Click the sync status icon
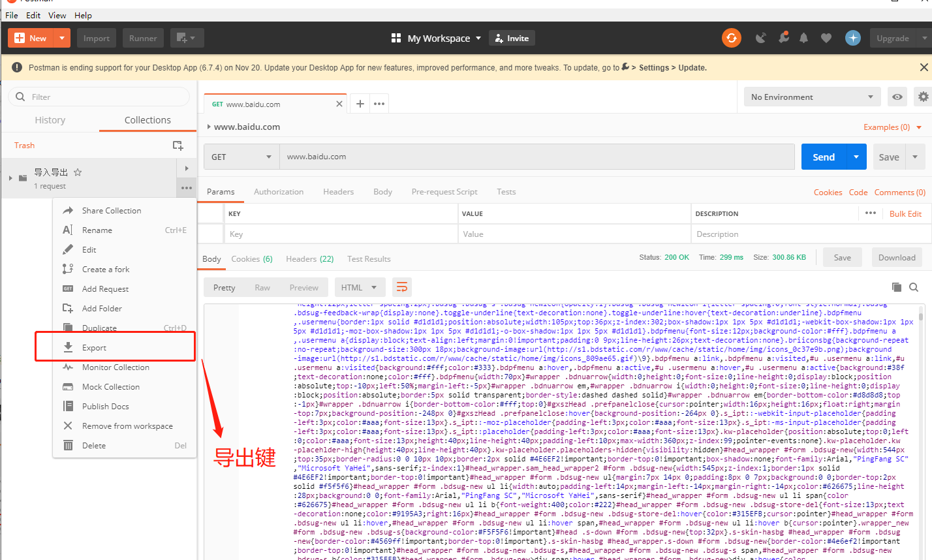Screen dimensions: 932x560 tap(732, 38)
